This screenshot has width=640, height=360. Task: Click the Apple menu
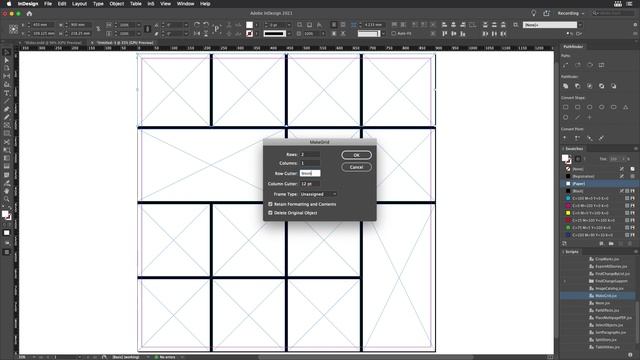[9, 4]
